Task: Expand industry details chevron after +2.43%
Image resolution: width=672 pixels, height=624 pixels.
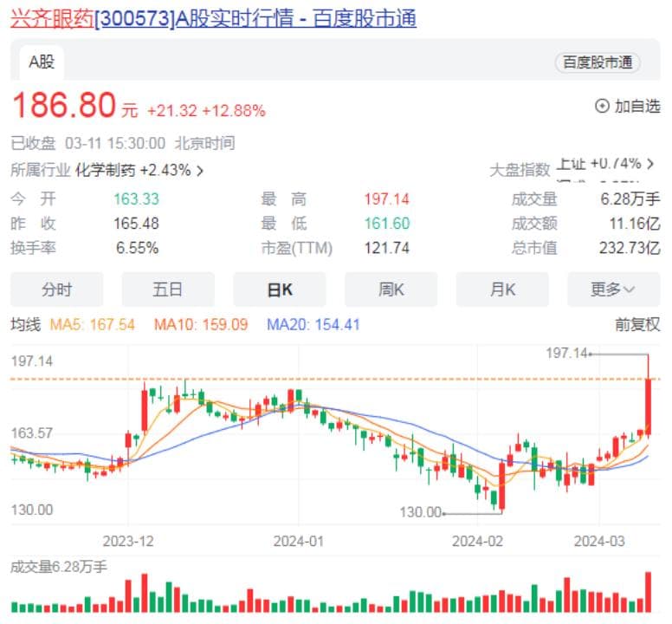Action: 200,171
